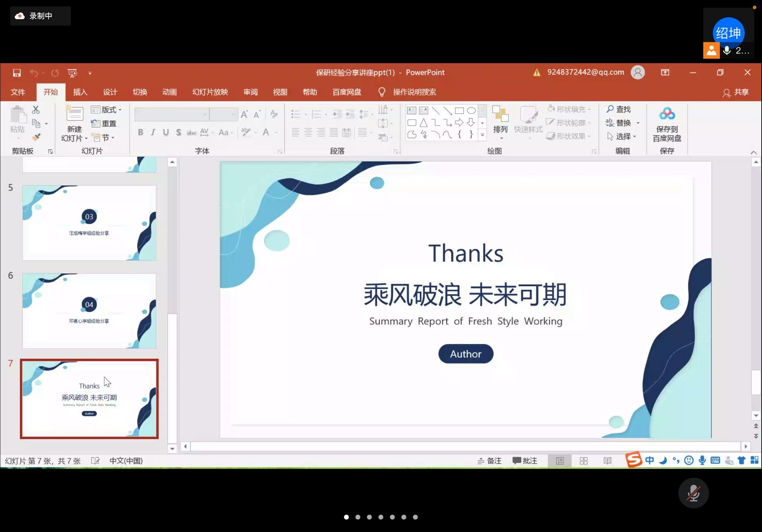The image size is (762, 532).
Task: Select slide 5 thumbnail labeled 03
Action: (x=89, y=223)
